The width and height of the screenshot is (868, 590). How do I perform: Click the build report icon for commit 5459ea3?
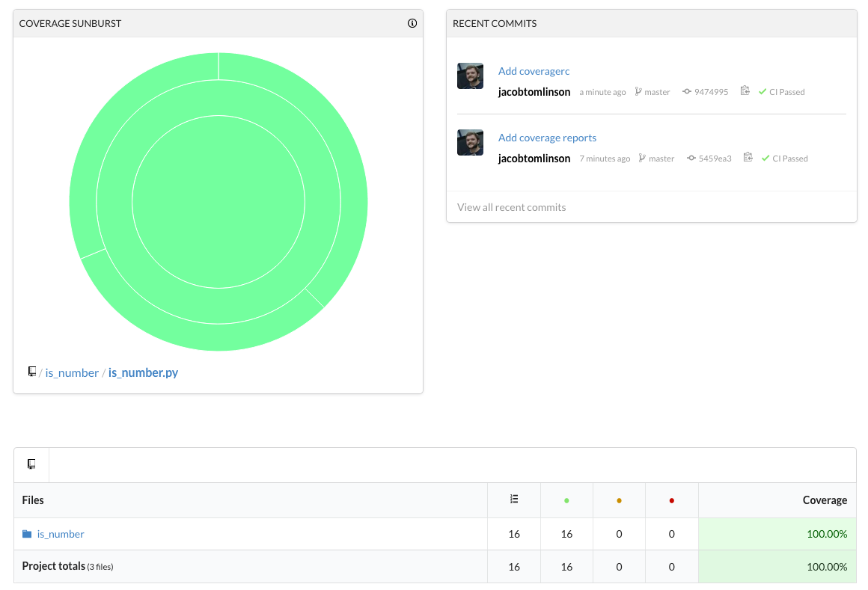748,158
